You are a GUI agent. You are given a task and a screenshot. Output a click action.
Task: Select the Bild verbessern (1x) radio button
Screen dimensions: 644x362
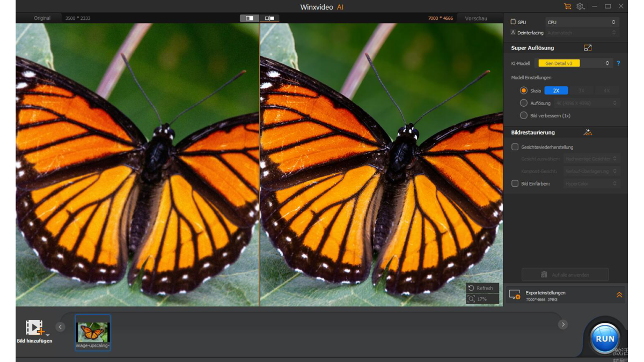click(523, 115)
